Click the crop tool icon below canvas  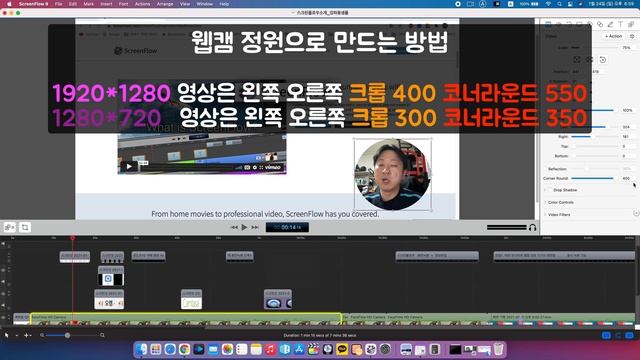25,227
